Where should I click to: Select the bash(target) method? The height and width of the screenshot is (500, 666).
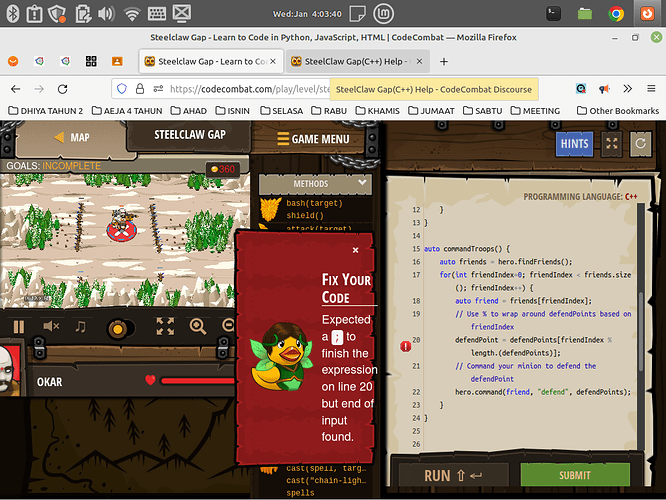tap(314, 203)
